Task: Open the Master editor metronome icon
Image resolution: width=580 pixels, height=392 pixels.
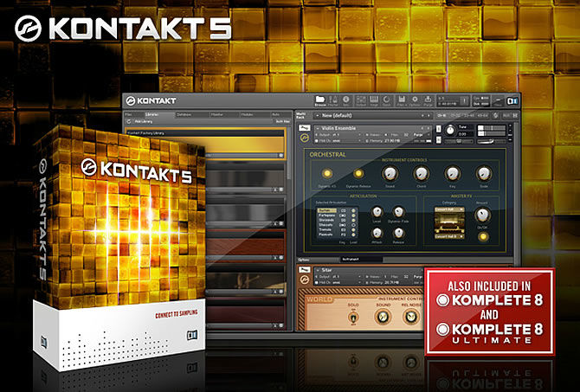Action: [x=333, y=100]
